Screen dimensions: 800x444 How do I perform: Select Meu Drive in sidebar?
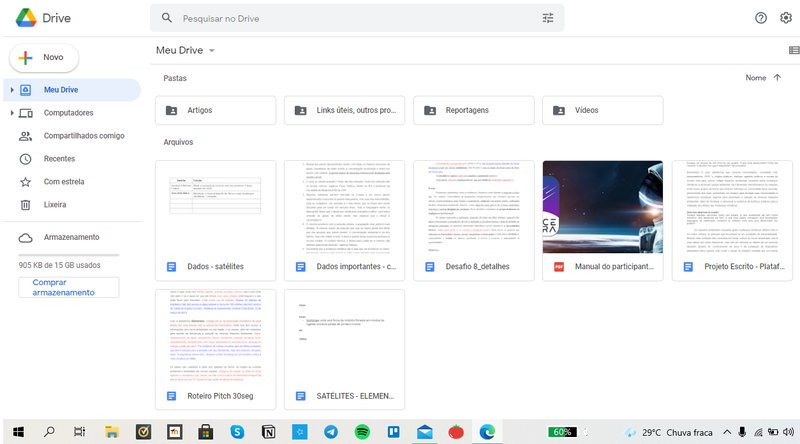pos(72,90)
